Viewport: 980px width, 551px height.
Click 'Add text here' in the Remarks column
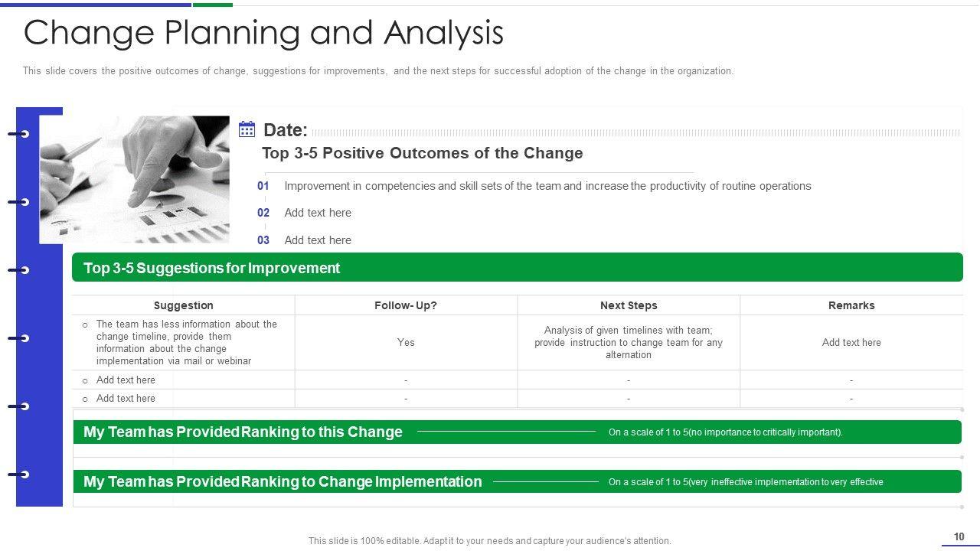pos(851,342)
